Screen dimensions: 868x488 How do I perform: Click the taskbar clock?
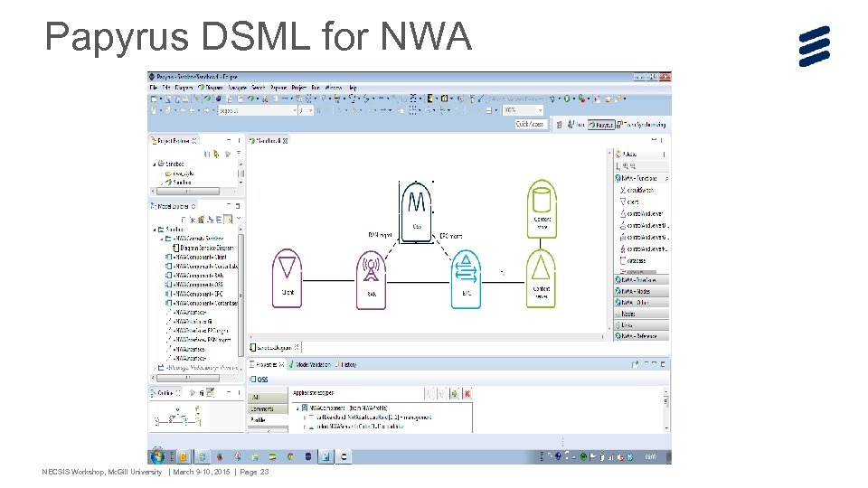tap(651, 457)
